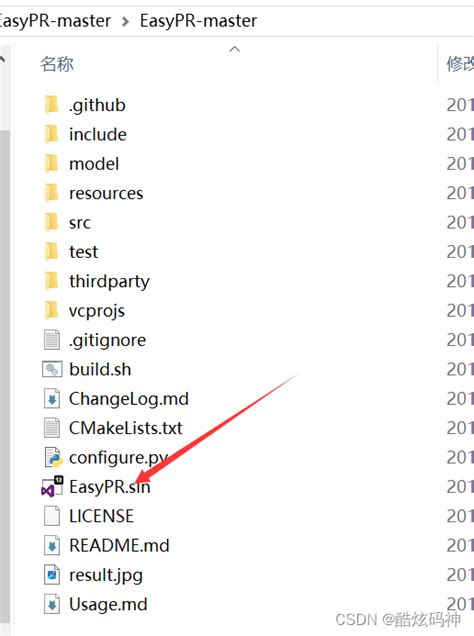Select the ChangeLog.md markdown file icon

pos(51,399)
